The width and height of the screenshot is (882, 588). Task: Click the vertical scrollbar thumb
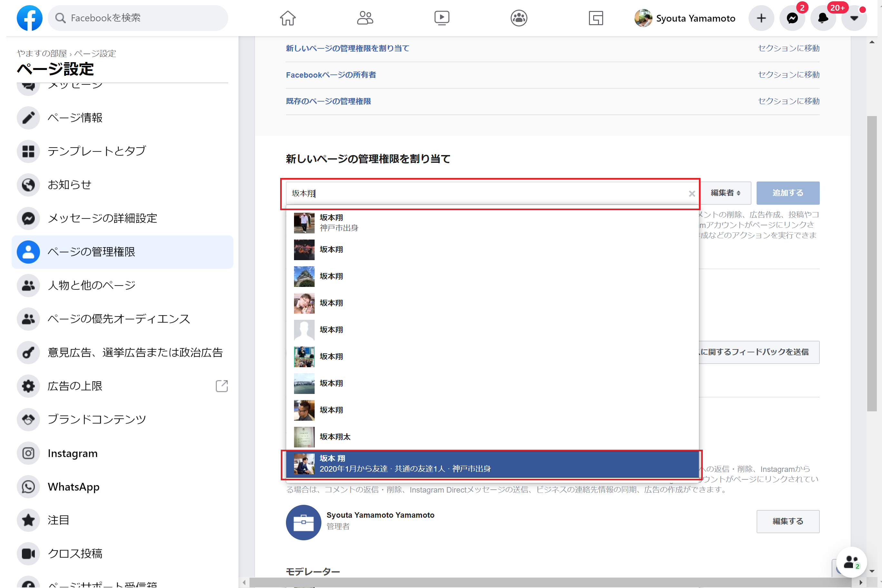[x=871, y=263]
